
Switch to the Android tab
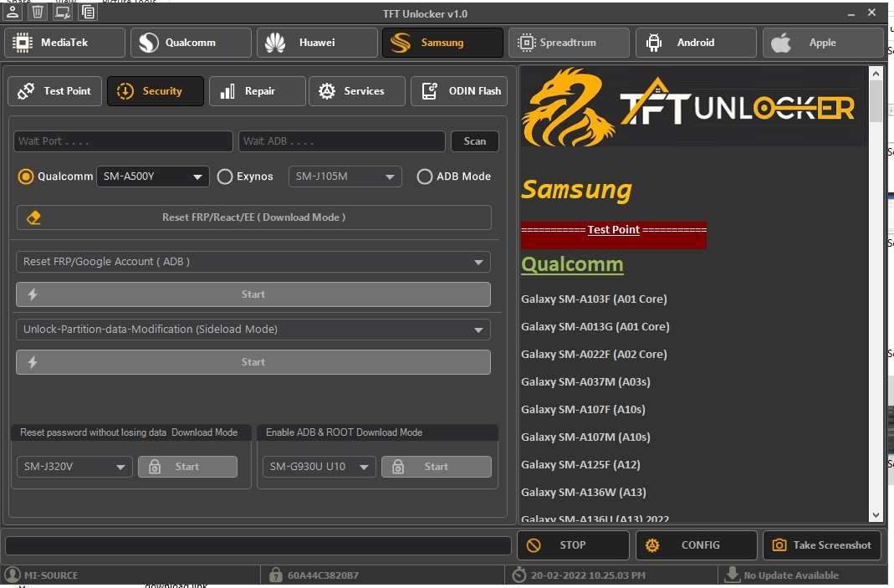(x=696, y=43)
